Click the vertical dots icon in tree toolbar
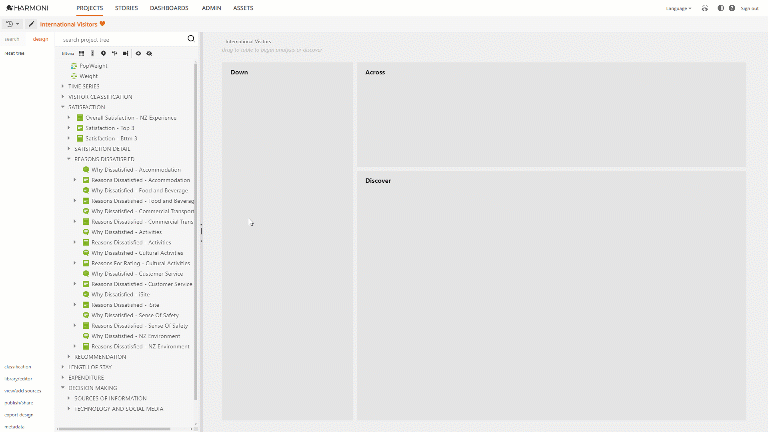This screenshot has height=432, width=768. tap(92, 53)
